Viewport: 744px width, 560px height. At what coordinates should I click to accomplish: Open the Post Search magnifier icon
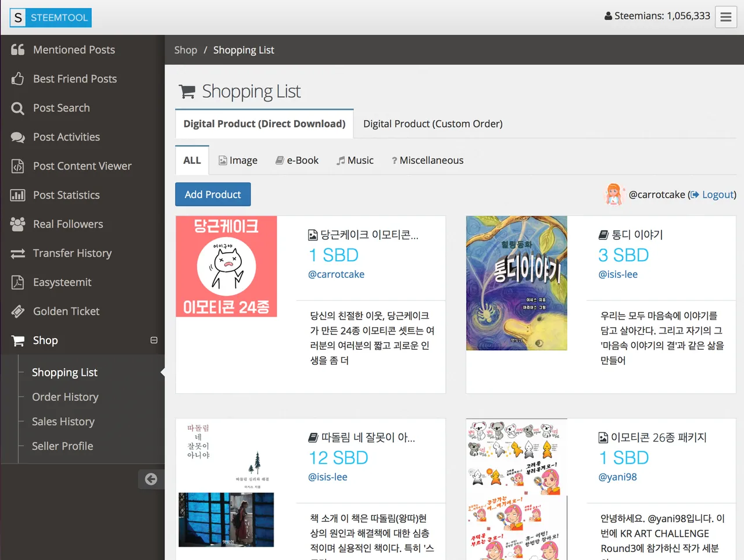point(18,107)
